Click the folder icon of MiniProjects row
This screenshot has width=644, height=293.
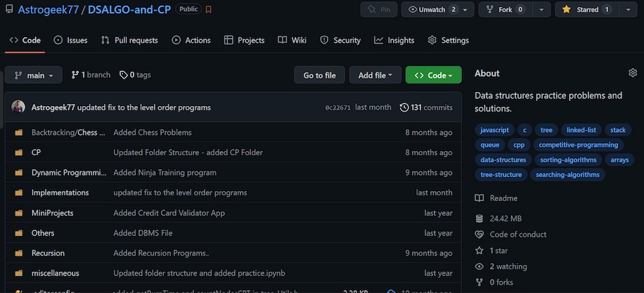(18, 213)
